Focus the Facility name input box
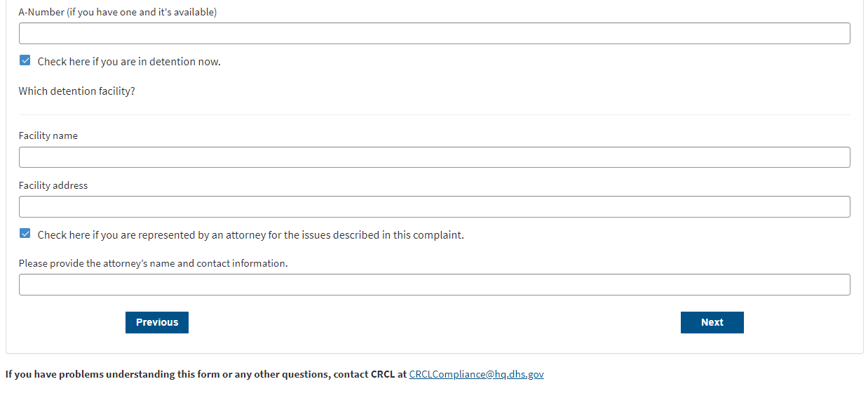The height and width of the screenshot is (405, 868). coord(434,157)
